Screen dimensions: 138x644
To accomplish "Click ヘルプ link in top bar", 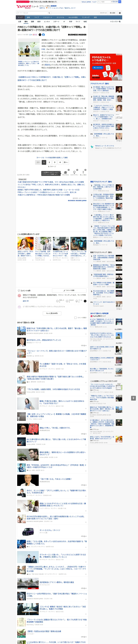I will (x=94, y=2).
